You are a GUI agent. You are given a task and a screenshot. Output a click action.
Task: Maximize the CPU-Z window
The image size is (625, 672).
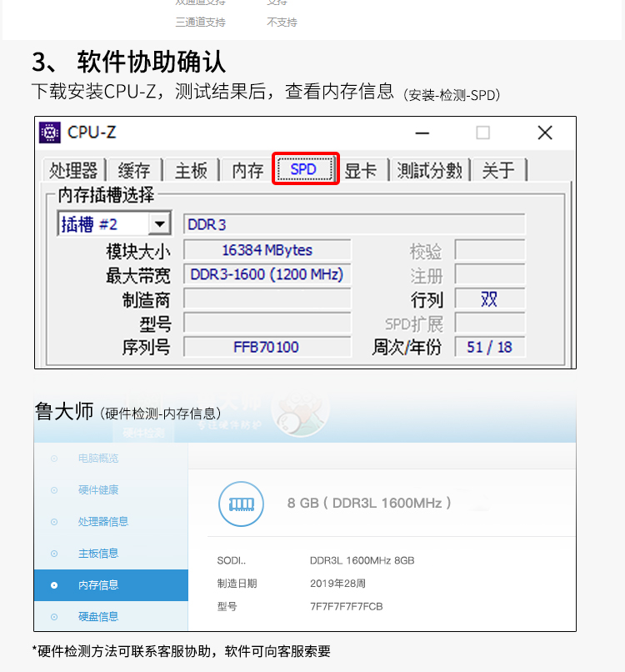(x=482, y=133)
